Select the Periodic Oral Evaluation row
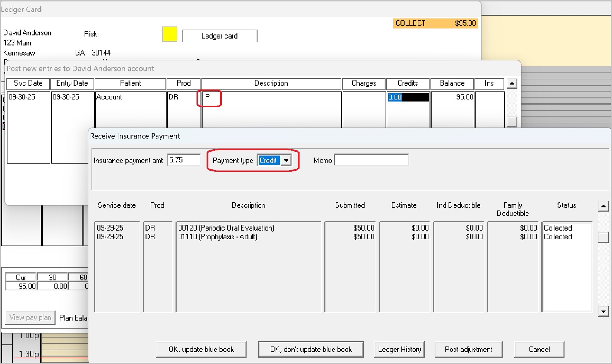 pyautogui.click(x=226, y=228)
